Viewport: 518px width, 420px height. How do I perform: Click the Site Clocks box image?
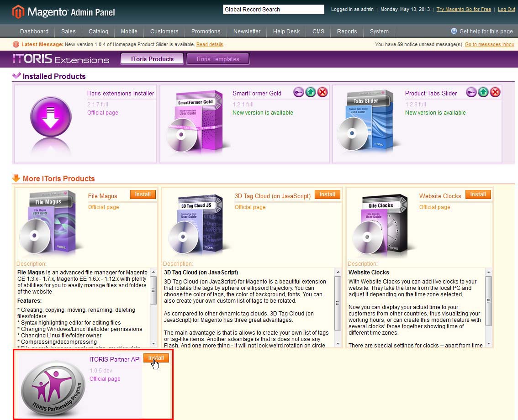[x=382, y=225]
